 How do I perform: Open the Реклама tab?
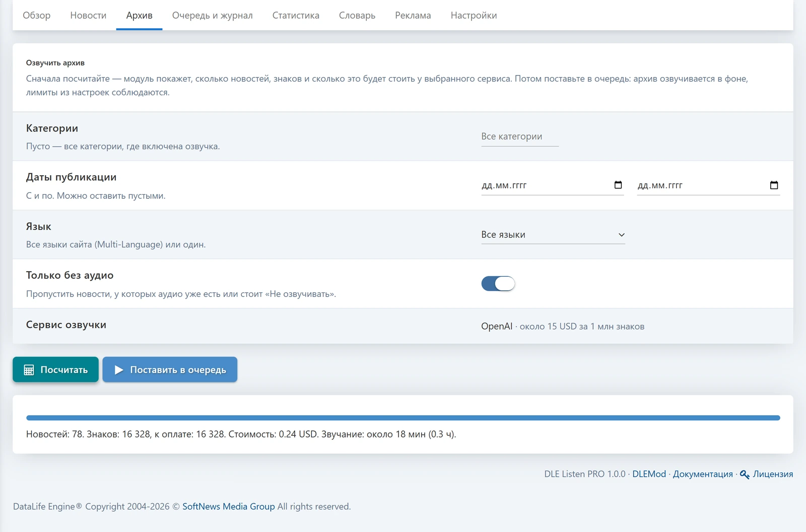click(413, 15)
